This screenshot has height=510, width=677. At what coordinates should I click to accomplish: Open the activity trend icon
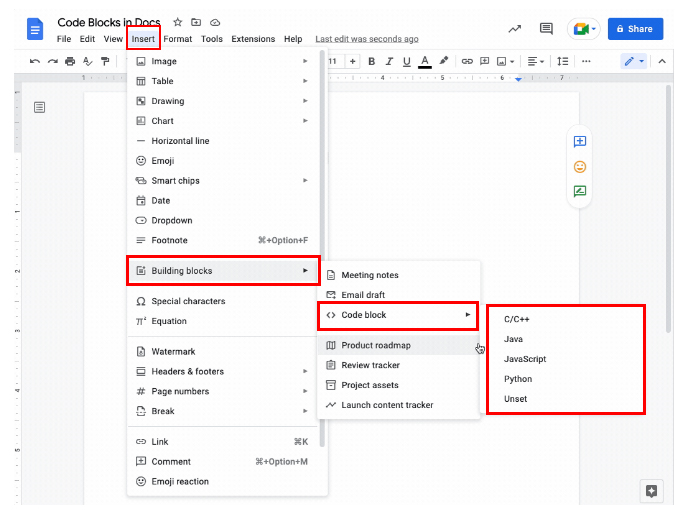(x=515, y=29)
